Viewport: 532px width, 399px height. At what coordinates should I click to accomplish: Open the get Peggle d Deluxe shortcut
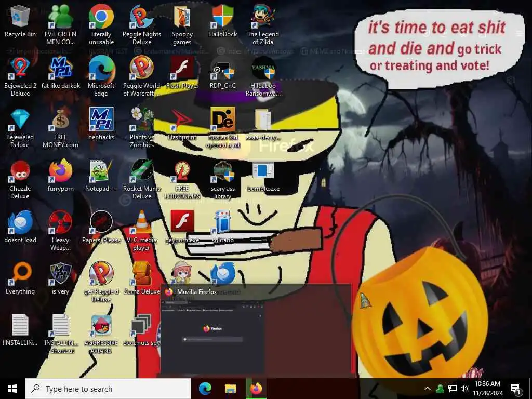tap(101, 282)
